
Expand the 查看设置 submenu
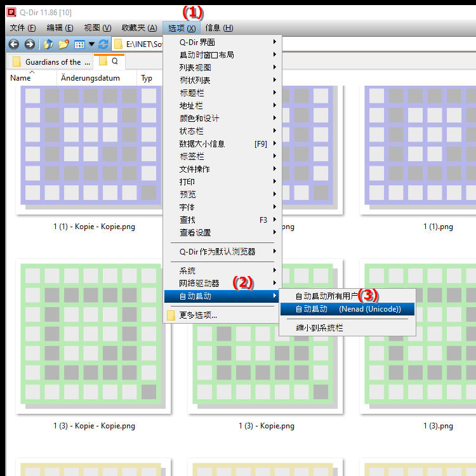pos(222,232)
